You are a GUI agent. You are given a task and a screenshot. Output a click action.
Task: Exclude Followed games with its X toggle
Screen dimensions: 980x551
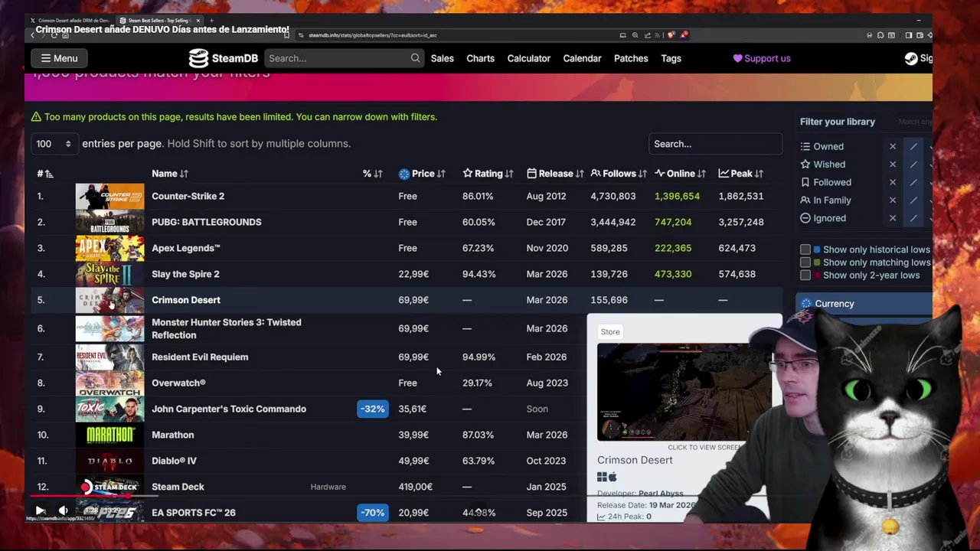[x=893, y=182]
